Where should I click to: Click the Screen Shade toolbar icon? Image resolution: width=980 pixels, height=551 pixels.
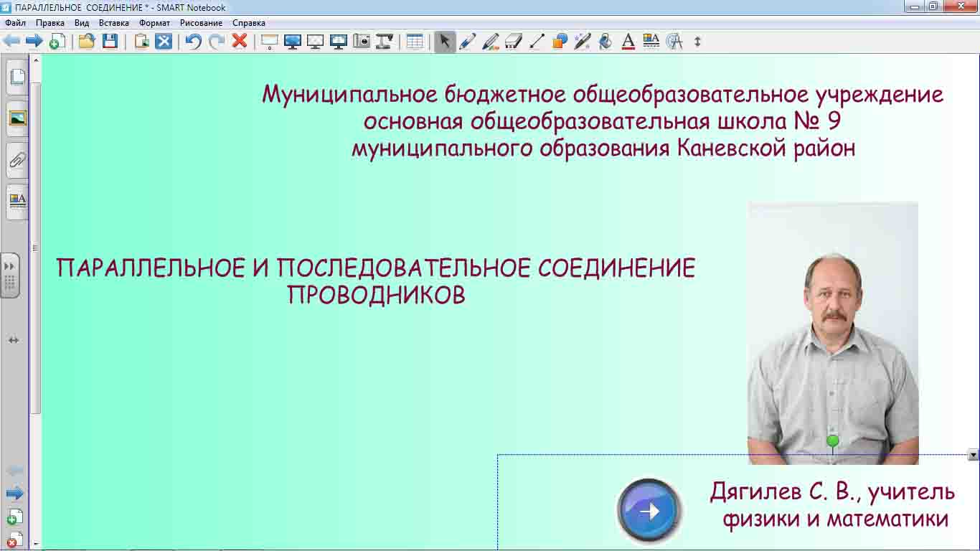click(x=269, y=41)
